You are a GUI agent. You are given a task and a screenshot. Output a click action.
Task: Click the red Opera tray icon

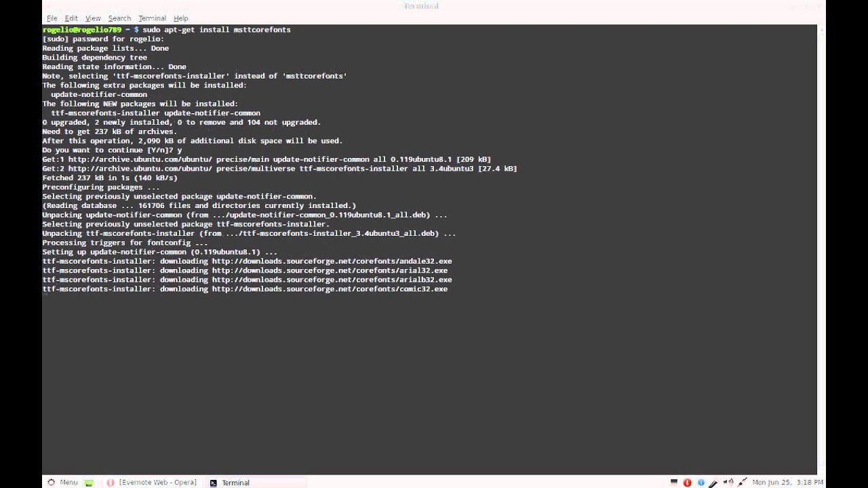coord(687,483)
